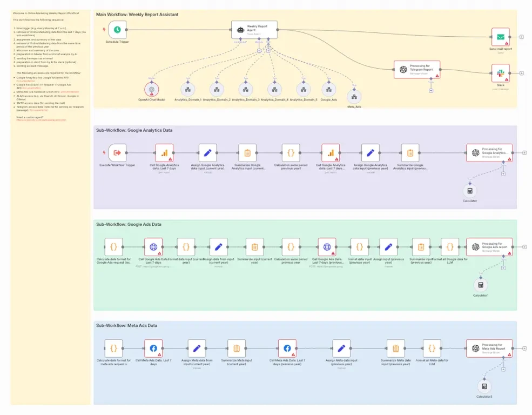
Task: Open Call Meta Ads Data: Last 7 days (previous year) node
Action: [287, 348]
